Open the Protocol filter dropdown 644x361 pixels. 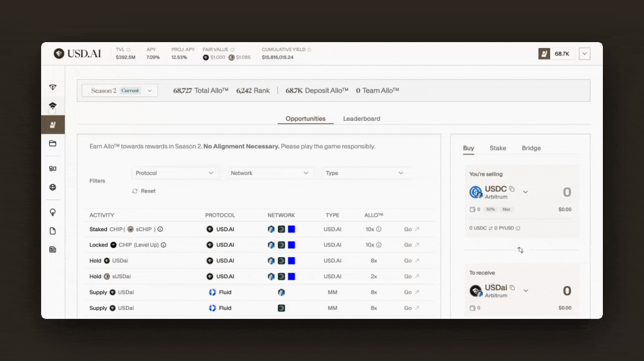[175, 173]
